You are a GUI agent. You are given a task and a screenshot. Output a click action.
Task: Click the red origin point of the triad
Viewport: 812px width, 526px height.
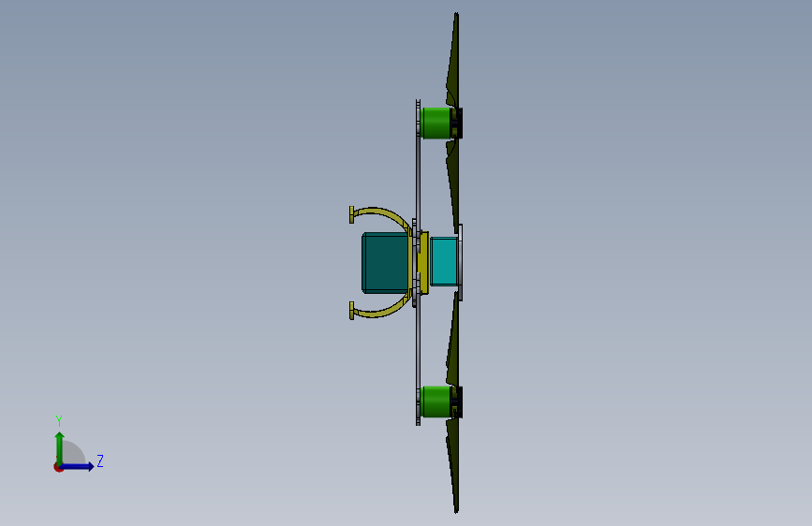(x=58, y=467)
